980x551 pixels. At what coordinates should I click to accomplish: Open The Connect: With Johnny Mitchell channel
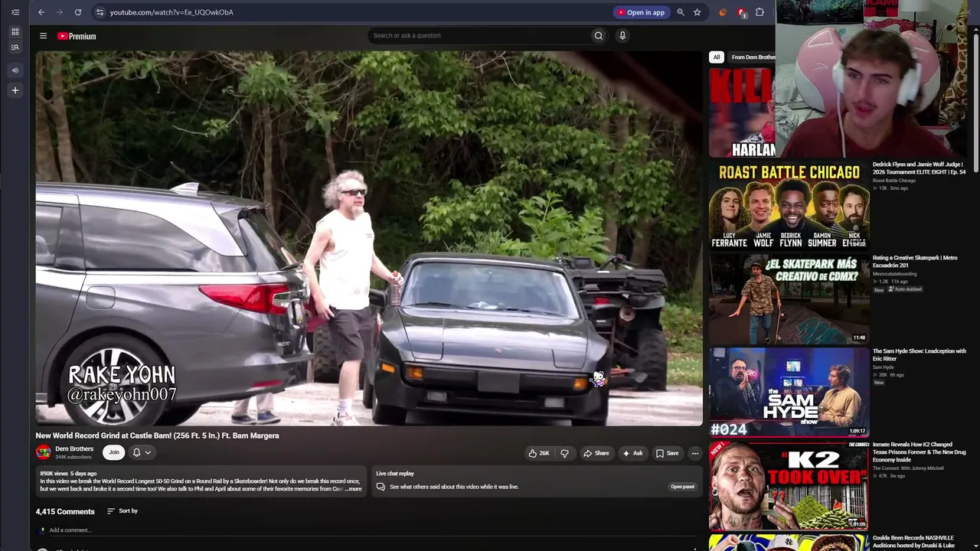[x=907, y=468]
